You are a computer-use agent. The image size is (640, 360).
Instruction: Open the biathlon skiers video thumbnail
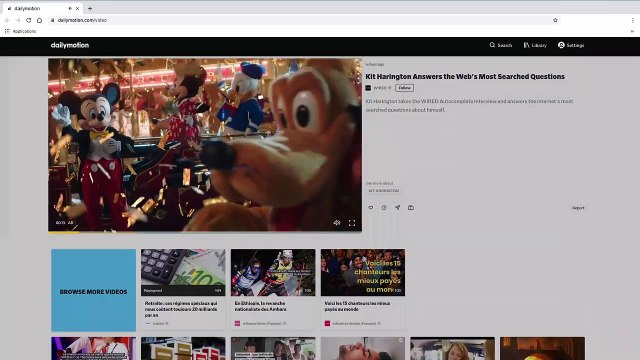273,273
